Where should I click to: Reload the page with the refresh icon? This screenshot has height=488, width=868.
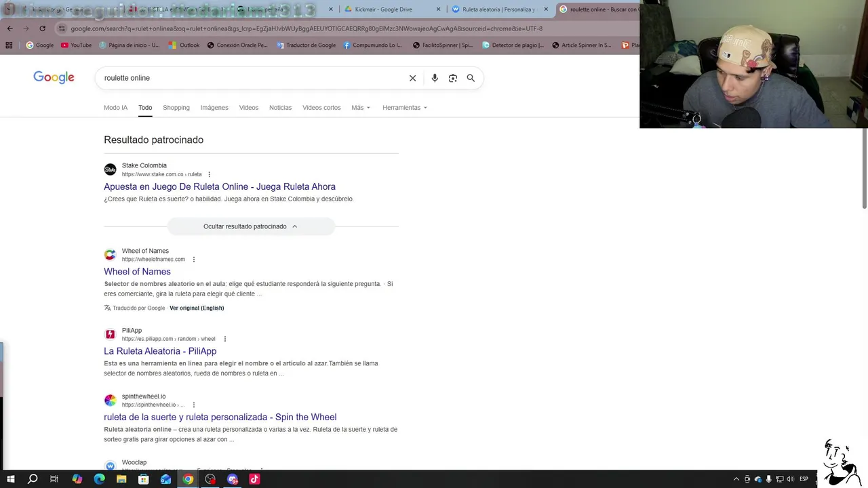tap(42, 28)
